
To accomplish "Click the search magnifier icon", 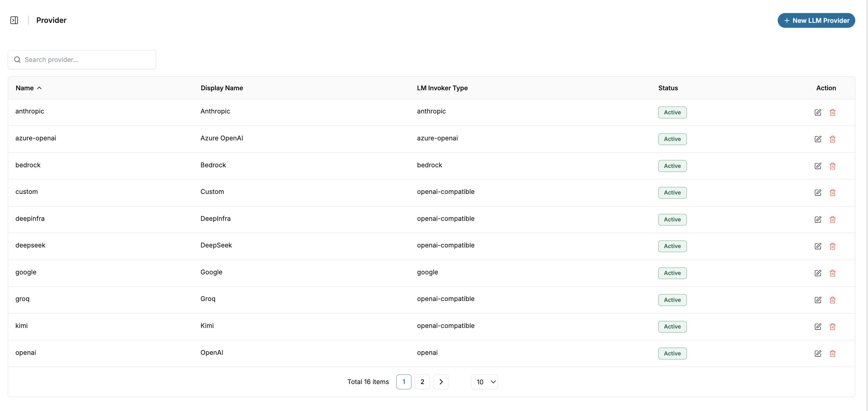I will coord(17,60).
